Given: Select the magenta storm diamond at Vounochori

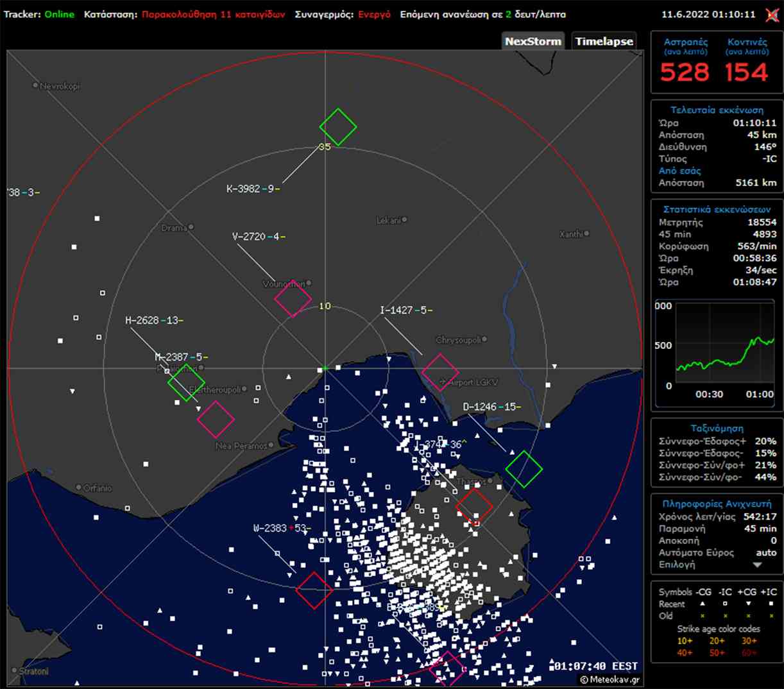Looking at the screenshot, I should [293, 298].
